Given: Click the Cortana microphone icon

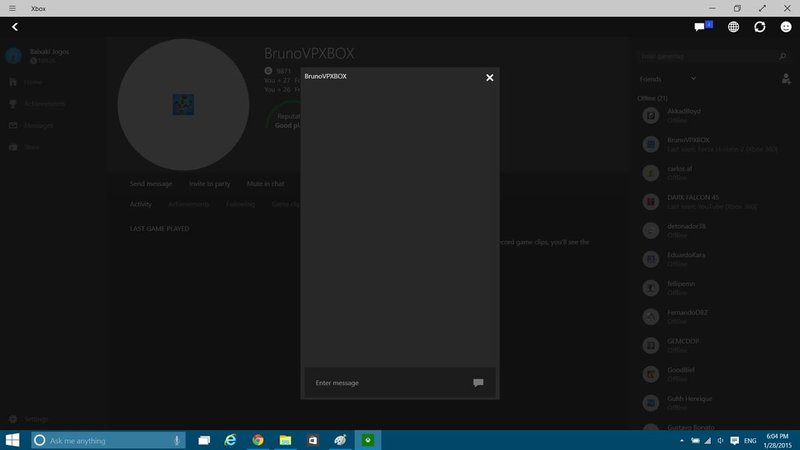Looking at the screenshot, I should (177, 440).
